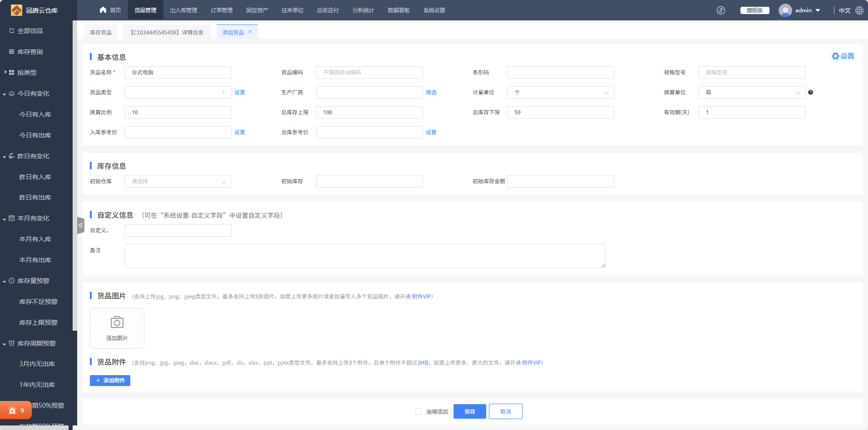Click the 设置 link beside 出库参考价

[431, 132]
